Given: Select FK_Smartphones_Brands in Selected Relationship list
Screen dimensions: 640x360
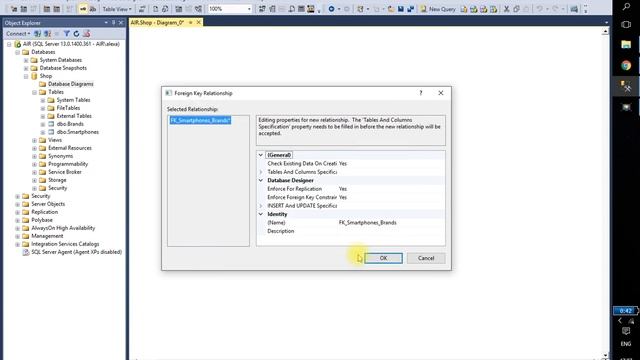Looking at the screenshot, I should pyautogui.click(x=200, y=120).
